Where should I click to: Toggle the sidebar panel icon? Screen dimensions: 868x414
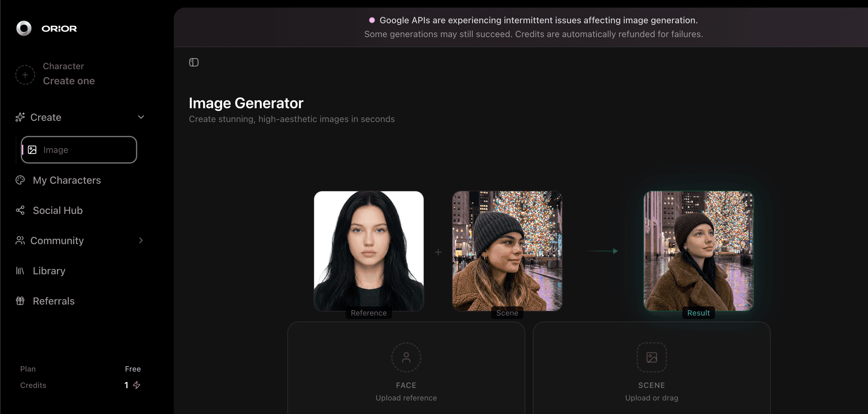pyautogui.click(x=194, y=62)
